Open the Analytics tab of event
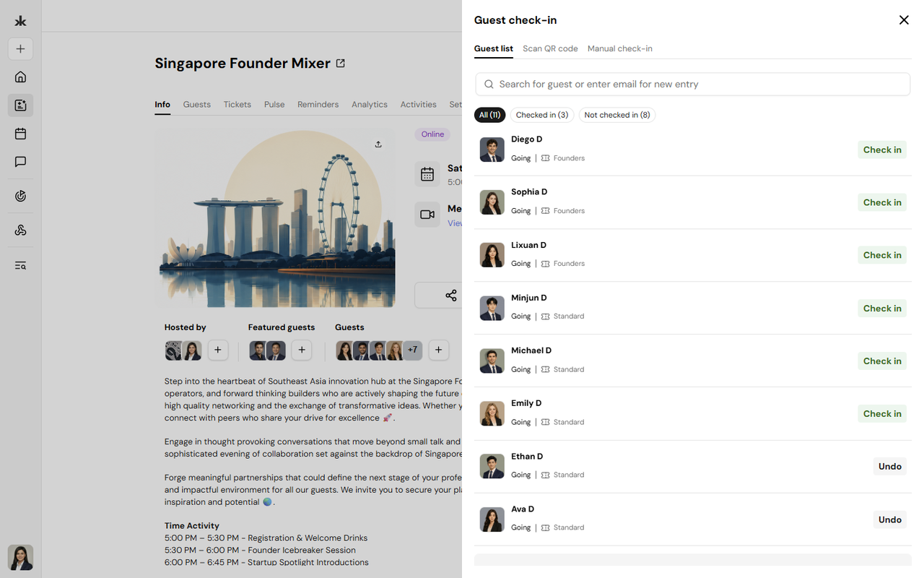 [370, 105]
